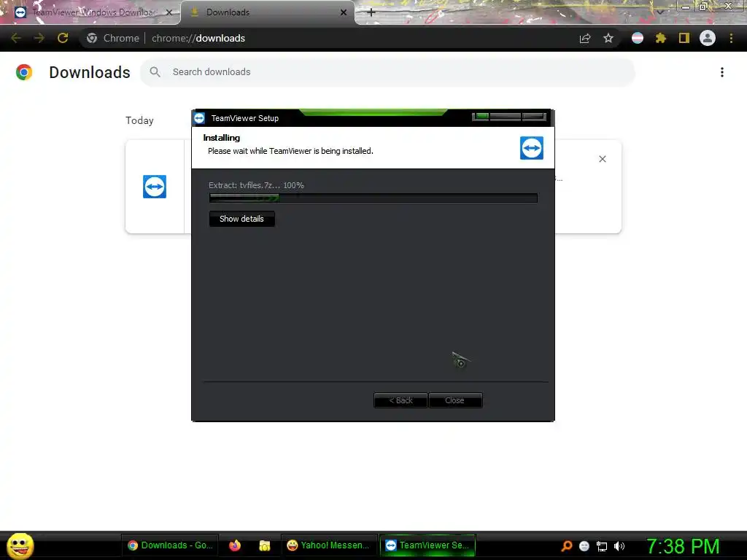Click the share page icon
This screenshot has width=747, height=560.
585,38
